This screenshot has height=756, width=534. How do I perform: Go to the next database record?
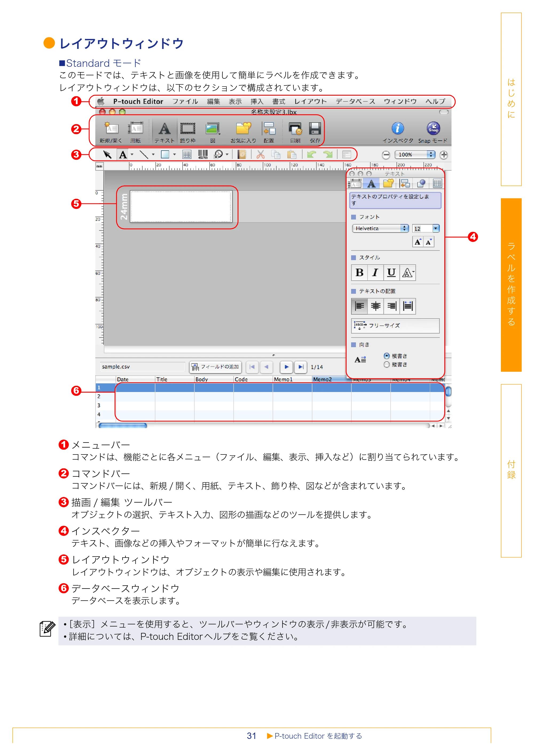pyautogui.click(x=286, y=367)
